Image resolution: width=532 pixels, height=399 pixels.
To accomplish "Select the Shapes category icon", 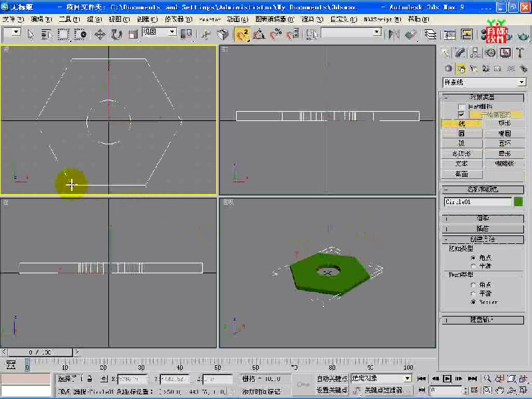I will pos(461,68).
